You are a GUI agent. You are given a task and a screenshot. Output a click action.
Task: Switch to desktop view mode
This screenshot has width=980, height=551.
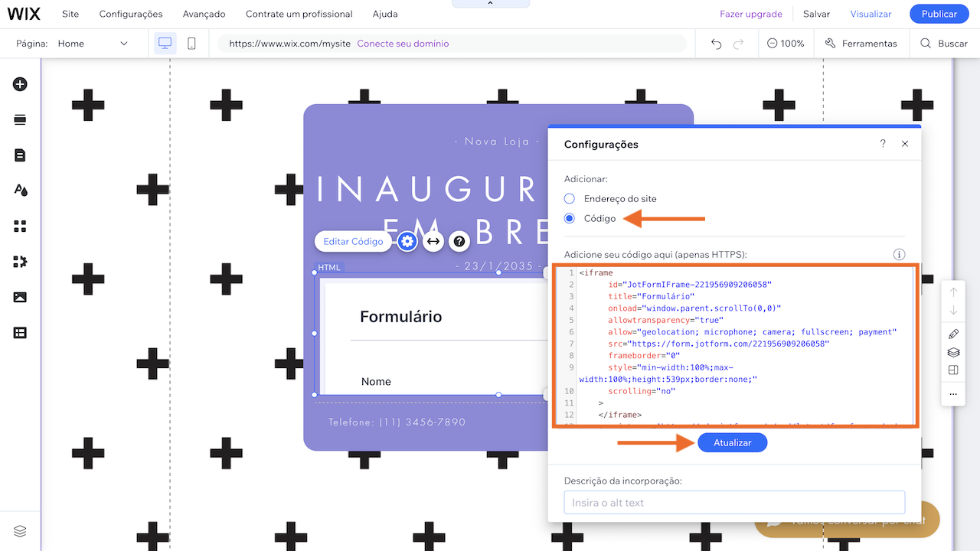(165, 43)
